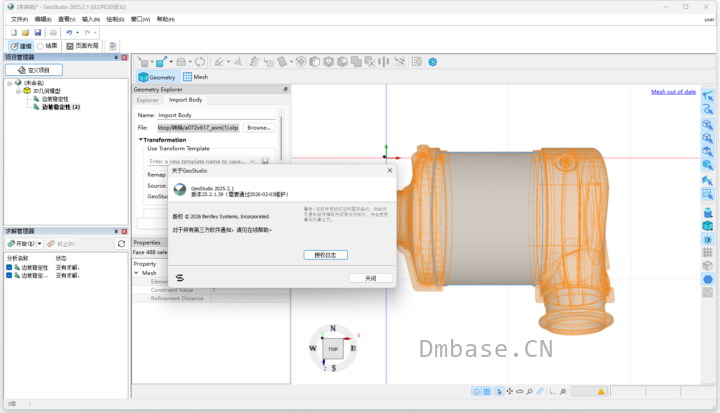
Task: Collapse the (未命名) root tree node
Action: click(10, 83)
